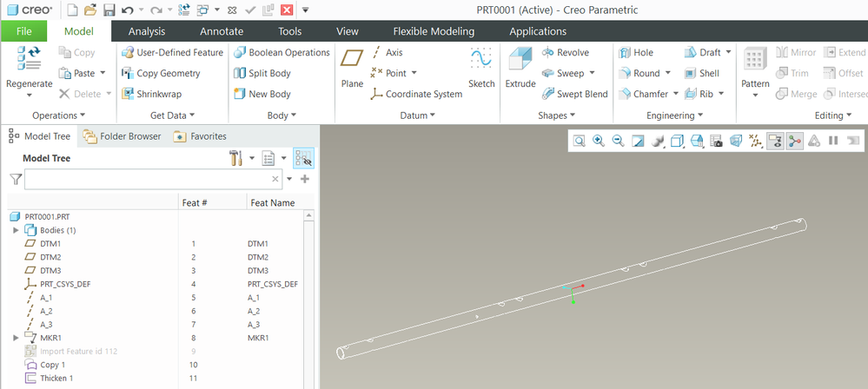Switch to the Folder Browser tab
The image size is (868, 389).
tap(121, 136)
